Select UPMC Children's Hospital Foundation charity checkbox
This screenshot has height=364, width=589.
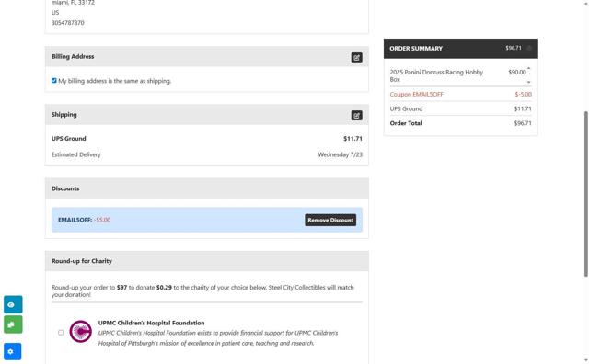(61, 333)
